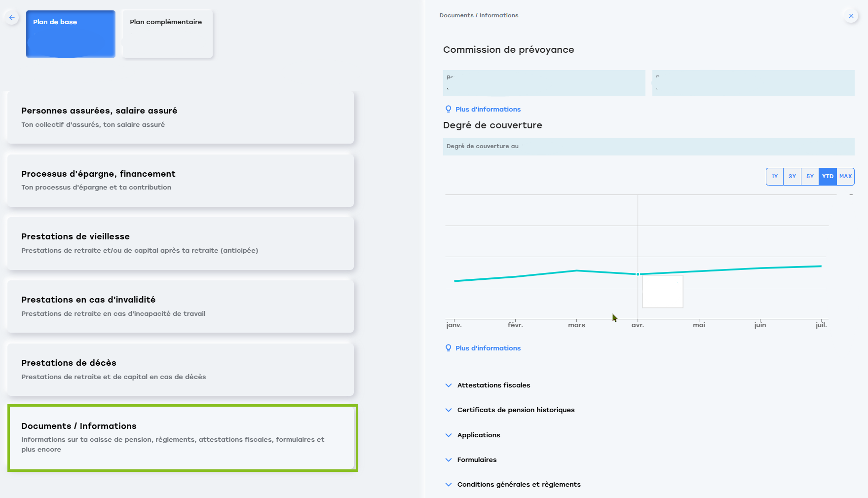Select 3Y chart range
Screen dimensions: 868x498
point(792,176)
